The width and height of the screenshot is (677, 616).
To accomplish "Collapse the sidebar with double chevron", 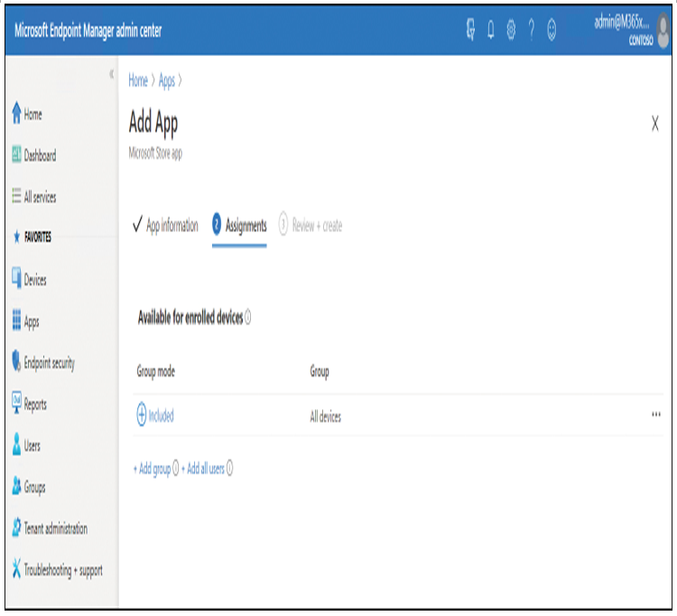I will point(111,74).
